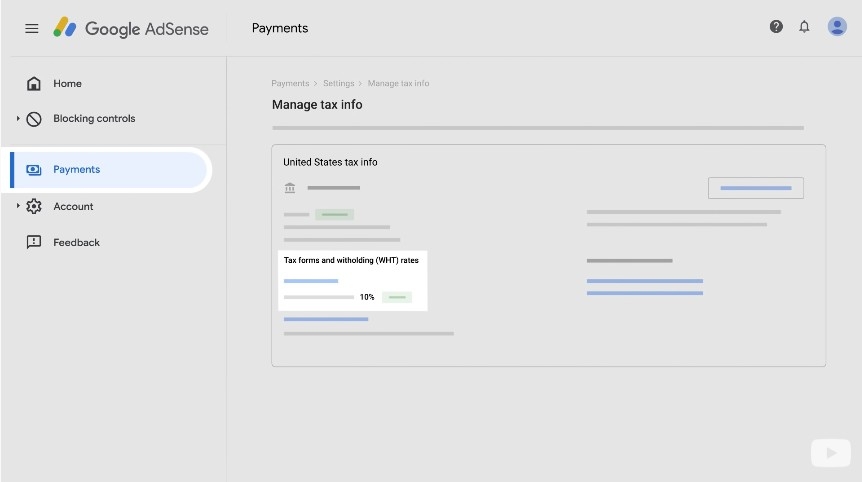The width and height of the screenshot is (862, 482).
Task: Select Feedback in the sidebar
Action: click(x=76, y=242)
